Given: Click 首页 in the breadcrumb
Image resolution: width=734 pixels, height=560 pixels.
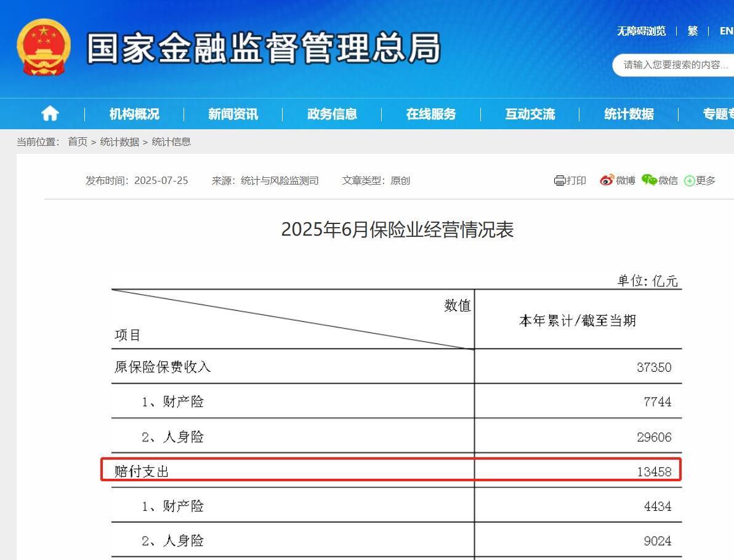Looking at the screenshot, I should pyautogui.click(x=78, y=142).
